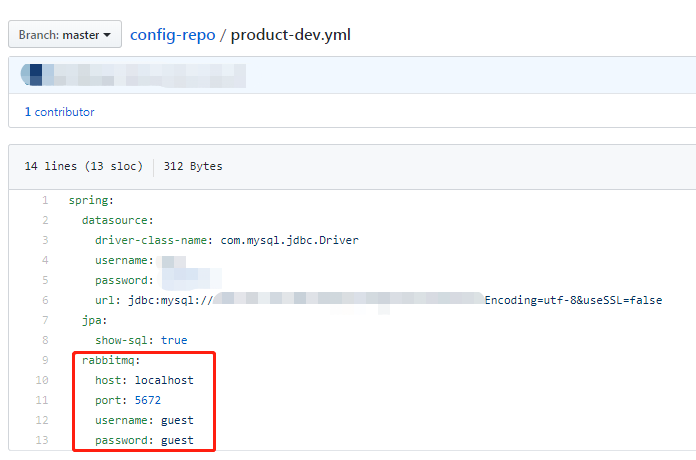Select line number 3
Viewport: 696px width, 460px height.
point(45,240)
